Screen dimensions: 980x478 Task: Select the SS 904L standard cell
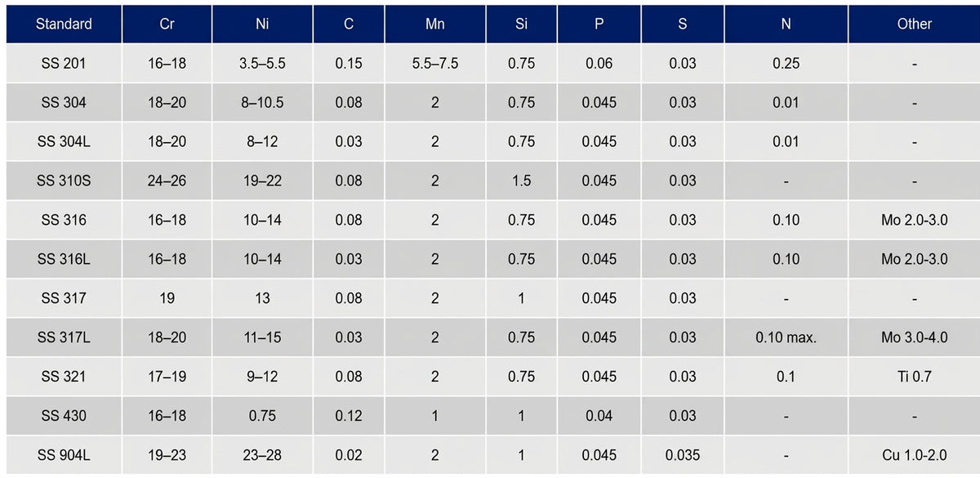[64, 456]
